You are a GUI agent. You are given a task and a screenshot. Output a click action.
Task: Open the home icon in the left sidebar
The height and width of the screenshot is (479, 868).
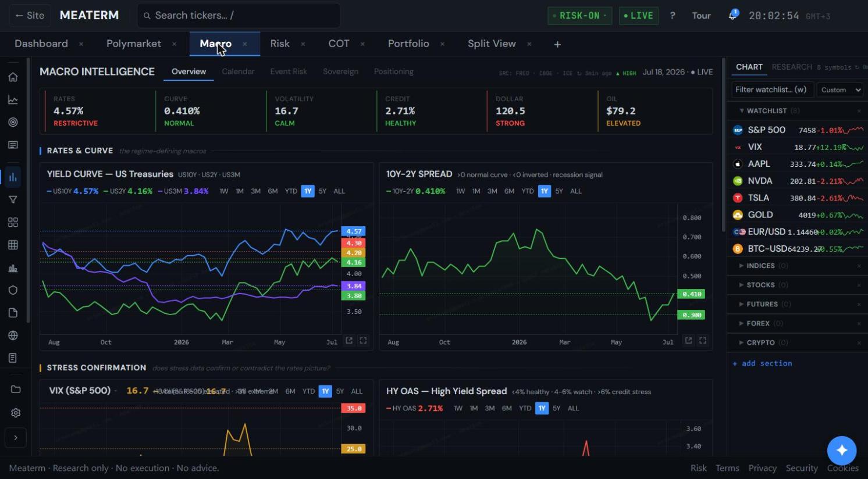[x=13, y=77]
